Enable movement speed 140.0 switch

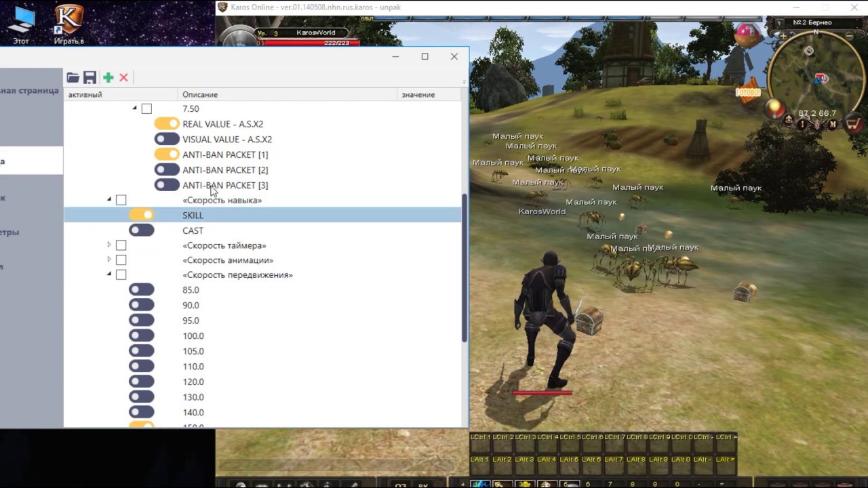point(142,412)
